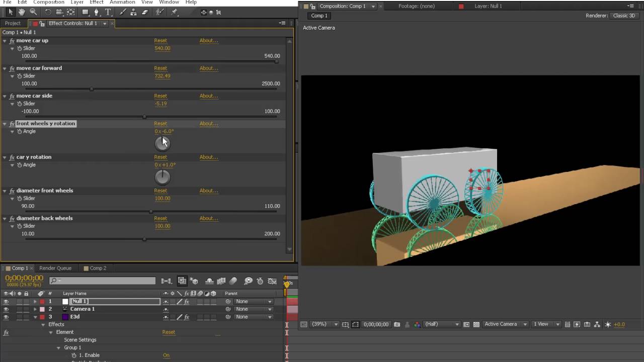Hide the E3d layer
Screen dimensions: 644x362
tap(6, 317)
